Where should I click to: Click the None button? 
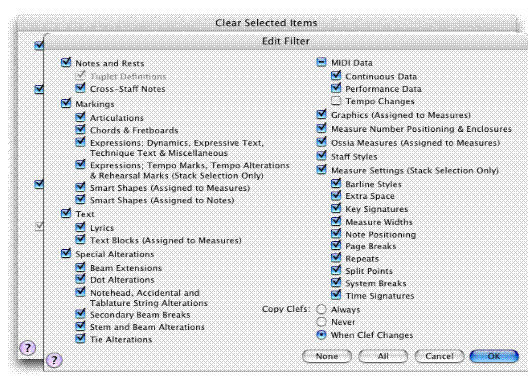point(327,356)
